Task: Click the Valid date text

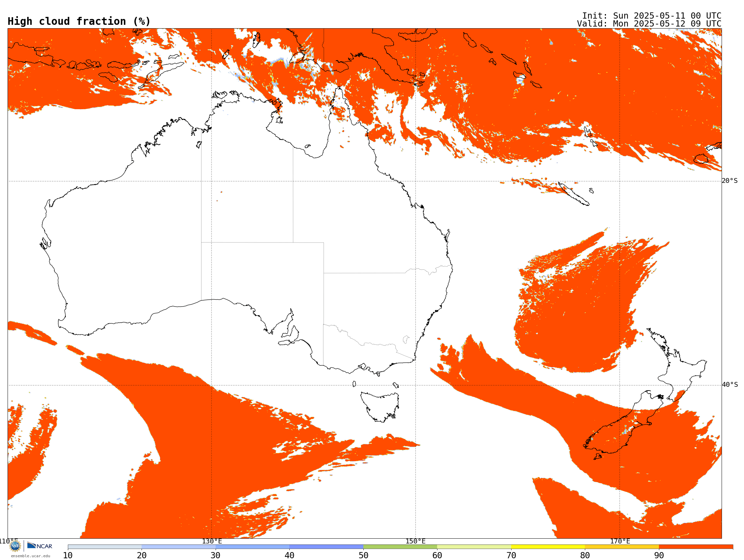Action: coord(649,24)
